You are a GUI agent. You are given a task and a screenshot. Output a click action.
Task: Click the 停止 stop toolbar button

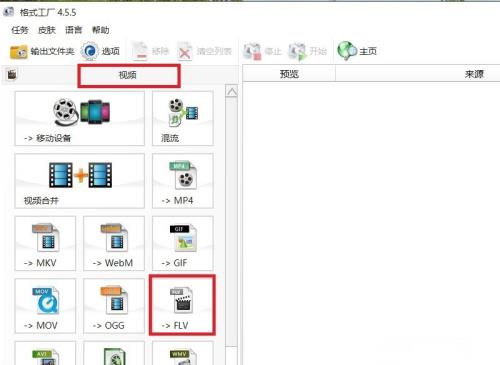tap(262, 51)
